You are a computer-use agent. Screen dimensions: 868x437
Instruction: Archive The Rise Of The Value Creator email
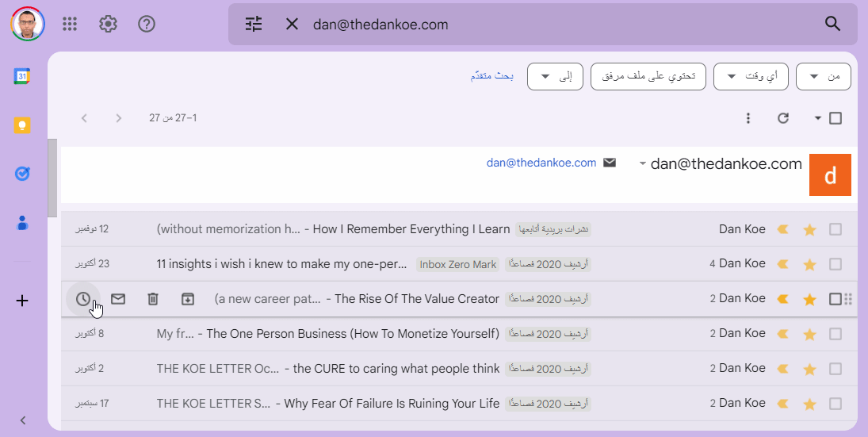coord(188,299)
